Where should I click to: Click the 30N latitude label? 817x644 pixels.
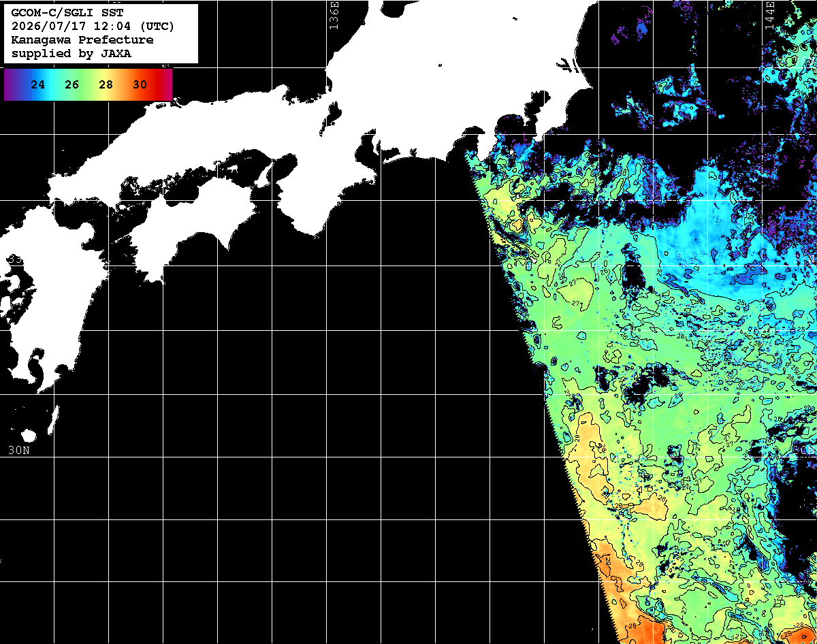pyautogui.click(x=19, y=450)
